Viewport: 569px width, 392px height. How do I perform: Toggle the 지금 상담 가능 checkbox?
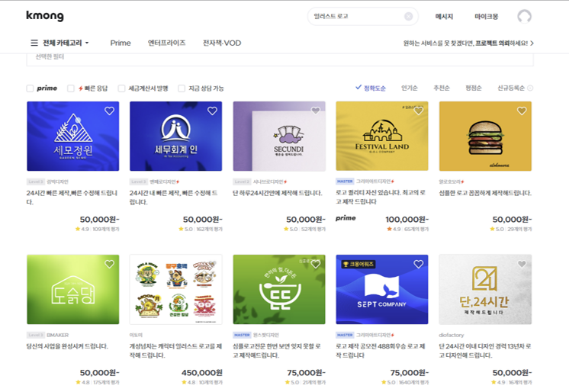[182, 88]
